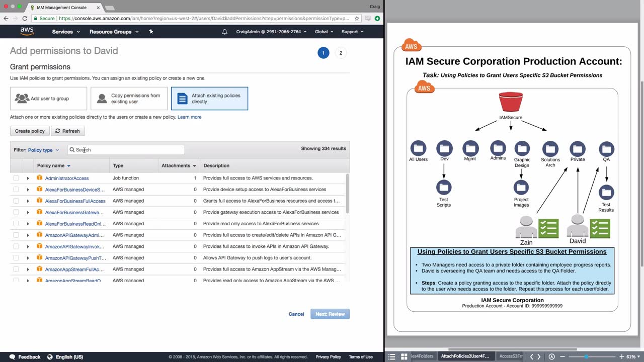
Task: Sort by Policy name column header
Action: tap(53, 165)
